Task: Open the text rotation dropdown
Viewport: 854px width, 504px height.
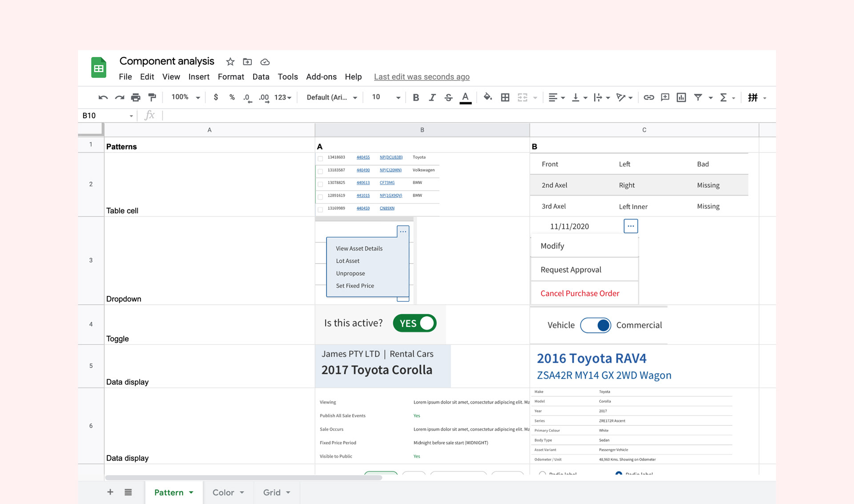Action: [x=624, y=97]
